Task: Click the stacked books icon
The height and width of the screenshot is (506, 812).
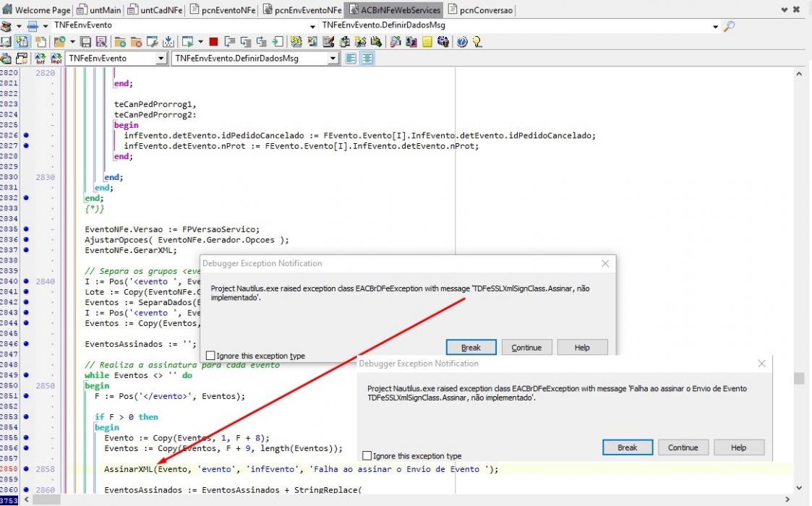Action: coord(6,25)
